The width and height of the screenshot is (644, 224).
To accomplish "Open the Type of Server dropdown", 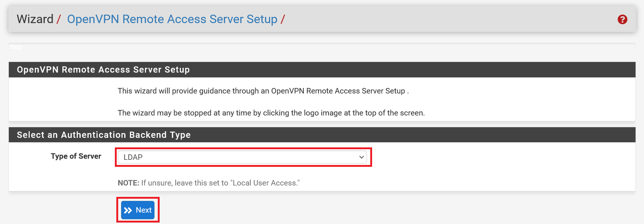I will pyautogui.click(x=242, y=157).
